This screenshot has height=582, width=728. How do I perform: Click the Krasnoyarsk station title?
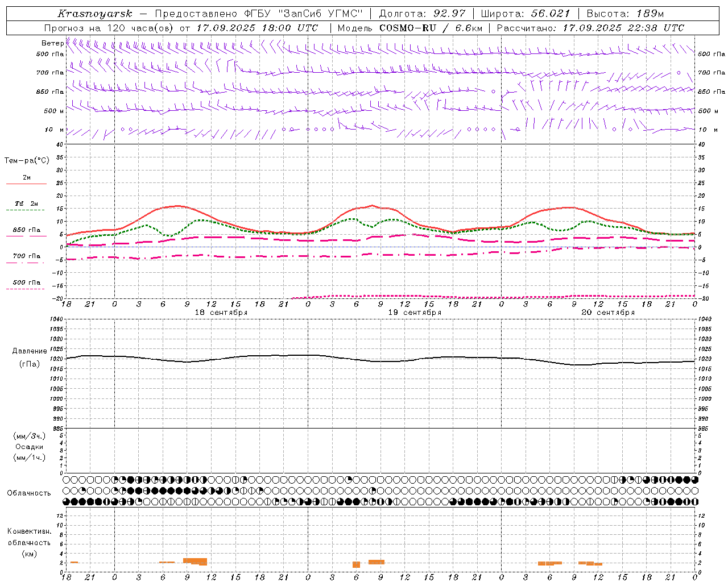coord(95,14)
